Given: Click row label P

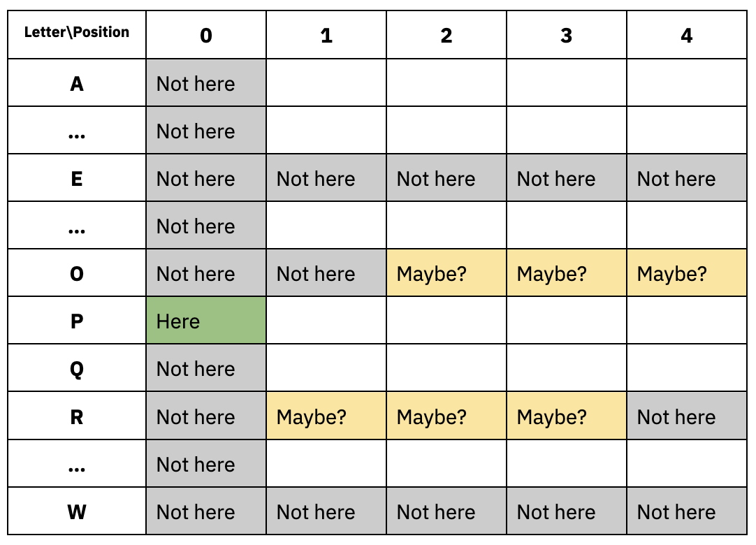Looking at the screenshot, I should (77, 320).
